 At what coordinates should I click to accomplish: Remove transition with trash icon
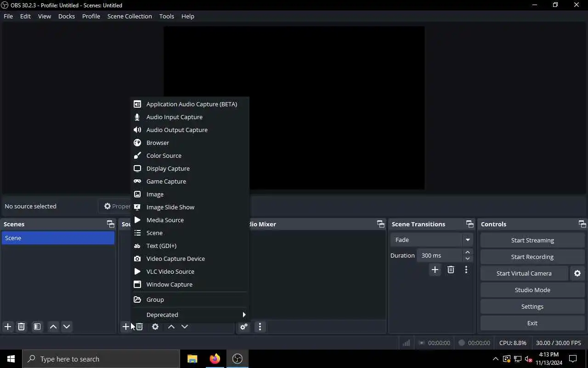451,270
